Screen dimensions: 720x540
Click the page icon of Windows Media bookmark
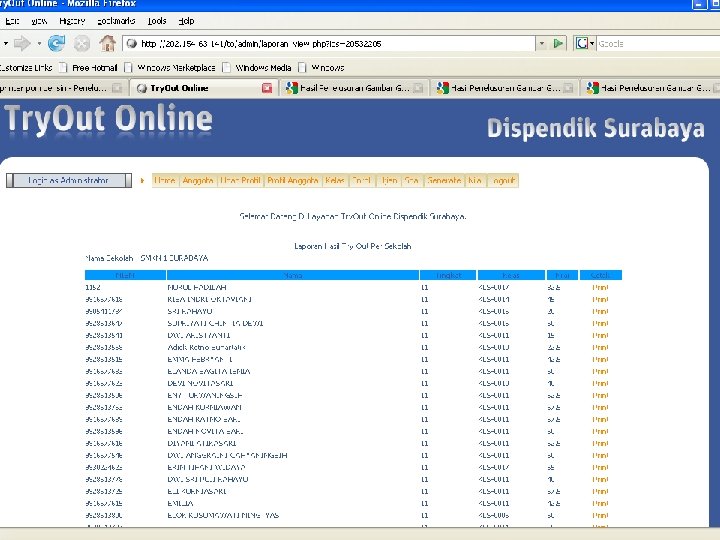[226, 68]
